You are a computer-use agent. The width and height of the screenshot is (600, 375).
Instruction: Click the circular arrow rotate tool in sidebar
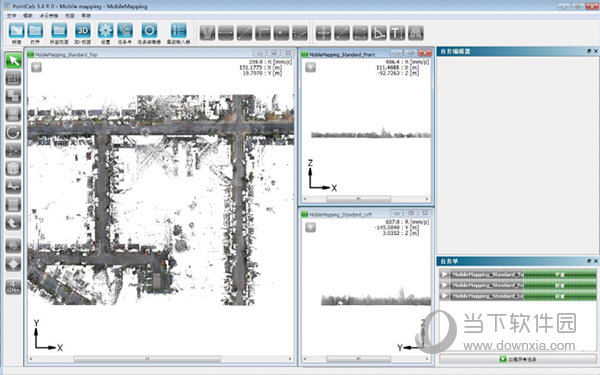click(13, 133)
